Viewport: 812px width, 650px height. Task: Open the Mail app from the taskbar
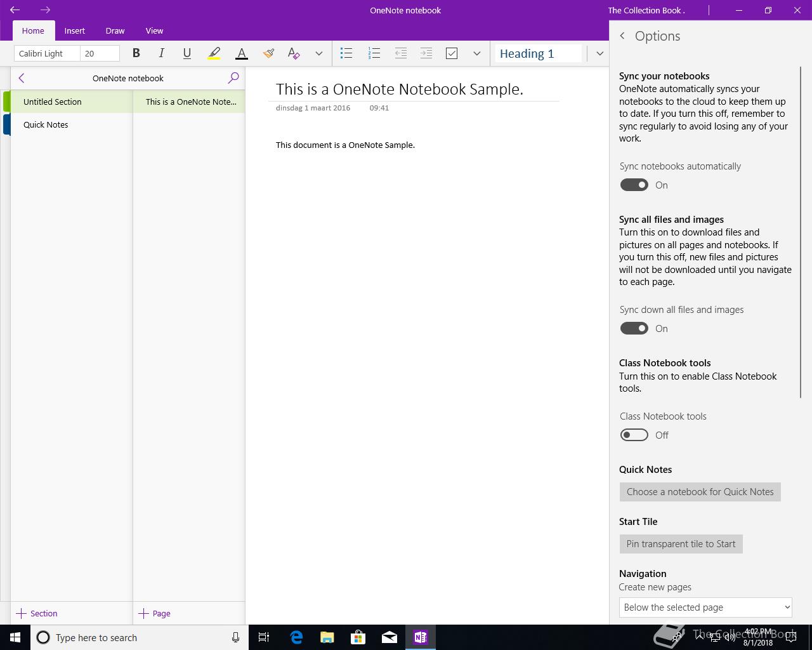[x=390, y=637]
